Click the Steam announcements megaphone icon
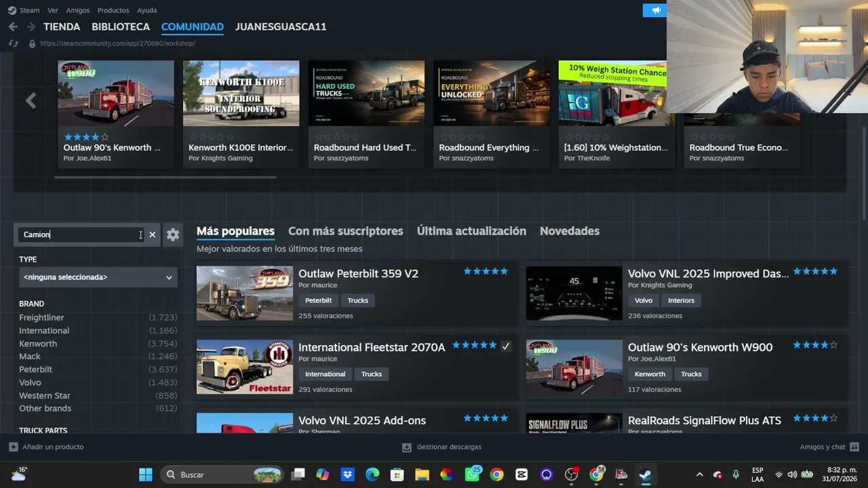The width and height of the screenshot is (868, 488). pyautogui.click(x=656, y=10)
